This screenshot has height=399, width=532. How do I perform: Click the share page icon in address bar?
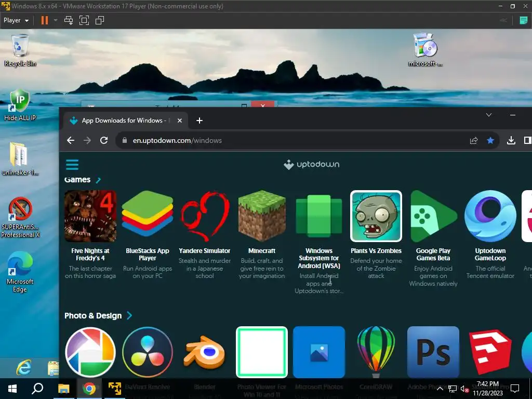coord(474,140)
